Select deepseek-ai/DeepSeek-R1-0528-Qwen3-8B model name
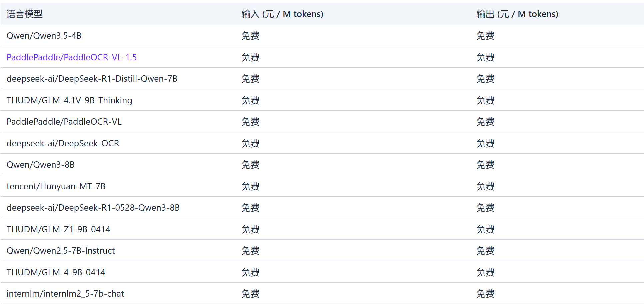The height and width of the screenshot is (306, 644). coord(93,208)
